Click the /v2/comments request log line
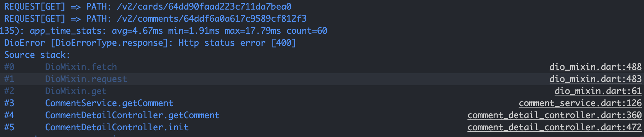644x137 pixels. [155, 18]
